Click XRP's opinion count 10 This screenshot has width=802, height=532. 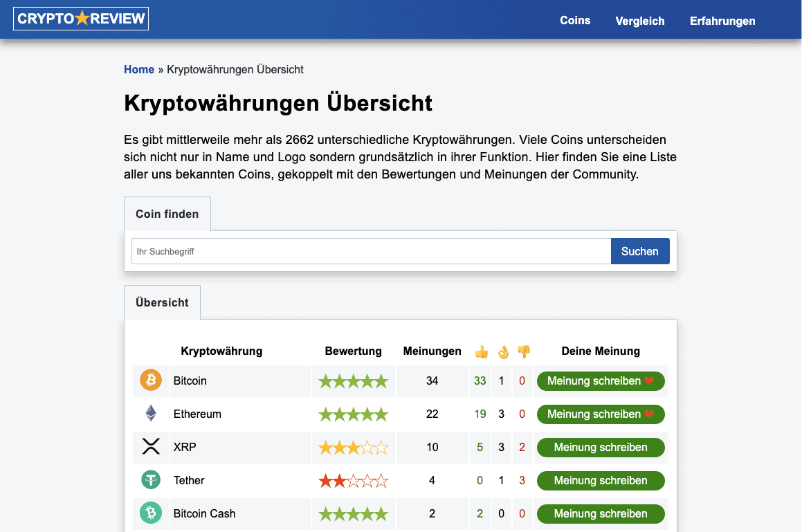point(432,447)
